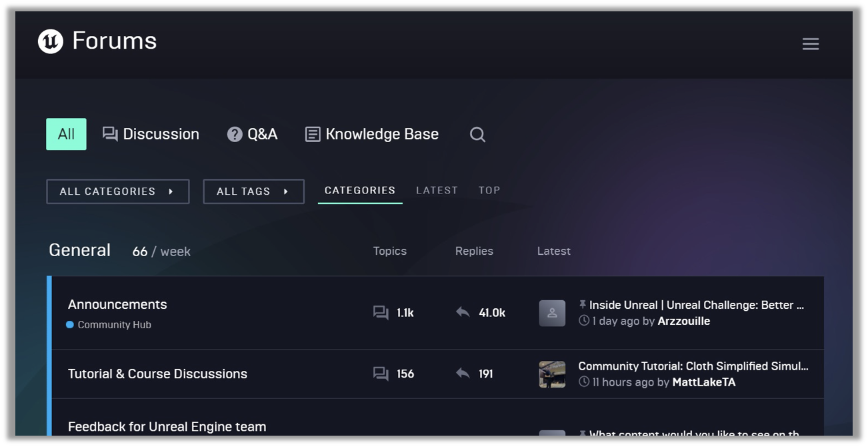The image size is (868, 447).
Task: Open the Community Hub subcategory link
Action: click(114, 325)
